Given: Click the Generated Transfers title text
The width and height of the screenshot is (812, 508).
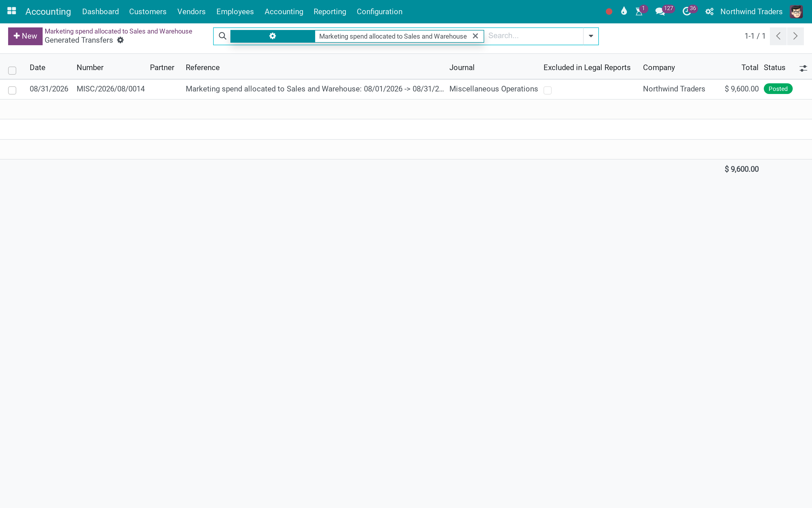Looking at the screenshot, I should tap(79, 40).
